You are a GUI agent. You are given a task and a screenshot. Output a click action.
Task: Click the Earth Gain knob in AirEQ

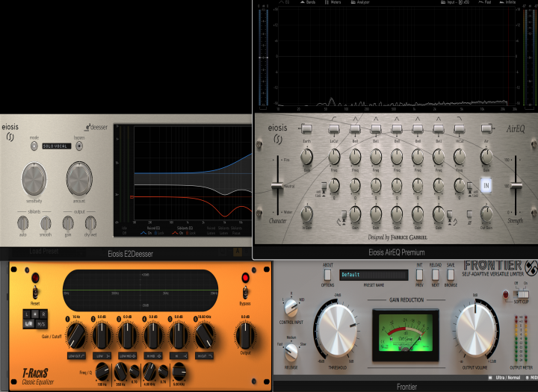pos(307,157)
